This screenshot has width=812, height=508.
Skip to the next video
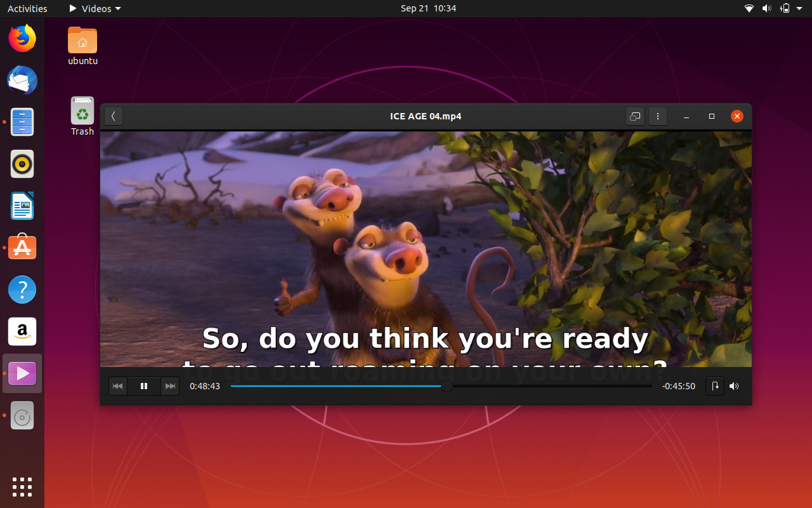(x=170, y=386)
